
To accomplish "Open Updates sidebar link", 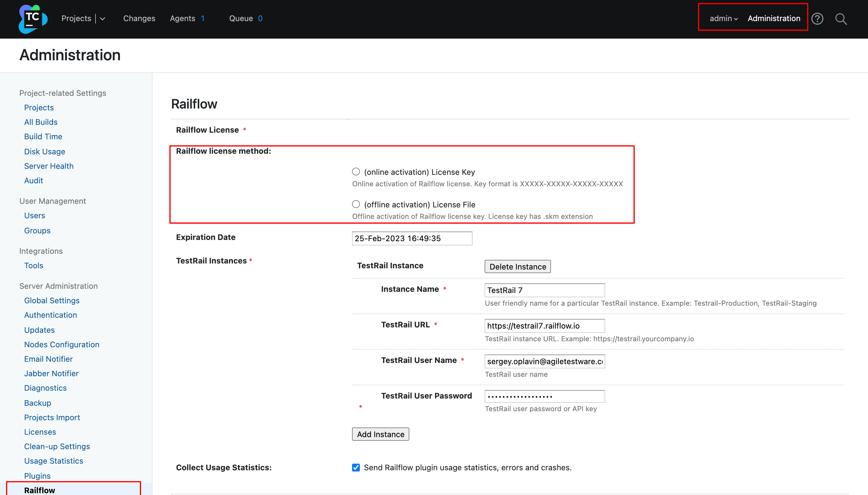I will pos(39,330).
